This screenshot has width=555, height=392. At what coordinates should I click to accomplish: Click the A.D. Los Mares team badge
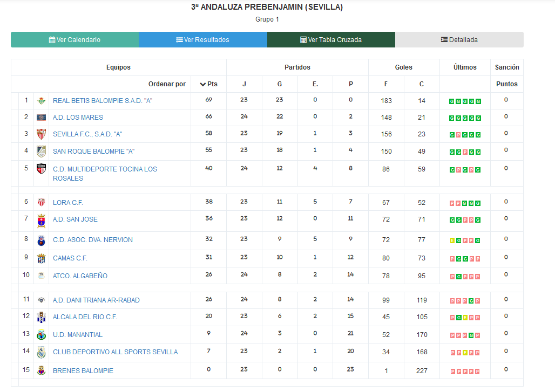(42, 118)
